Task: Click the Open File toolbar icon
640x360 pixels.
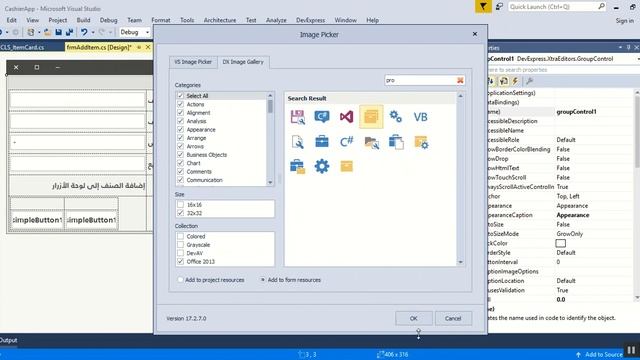Action: (47, 32)
